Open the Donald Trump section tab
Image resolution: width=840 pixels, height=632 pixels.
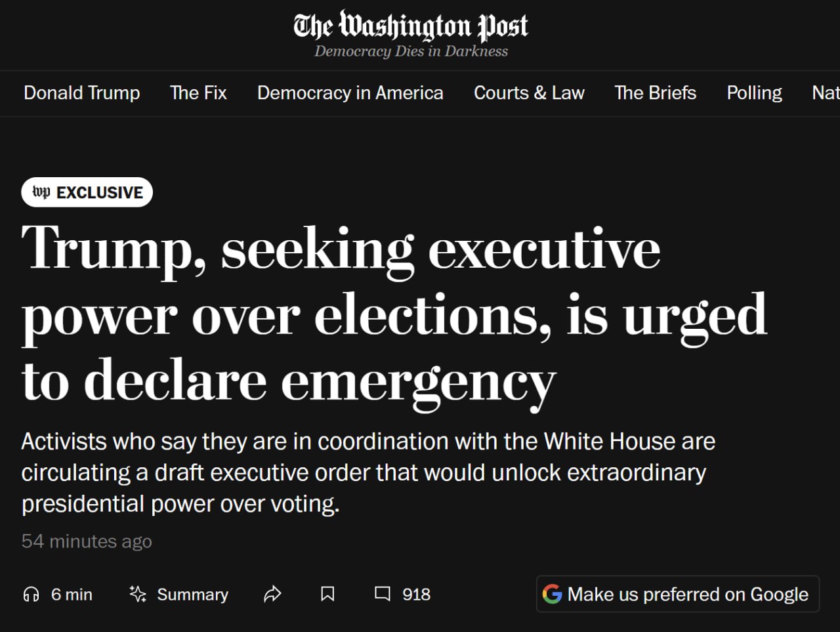point(82,93)
